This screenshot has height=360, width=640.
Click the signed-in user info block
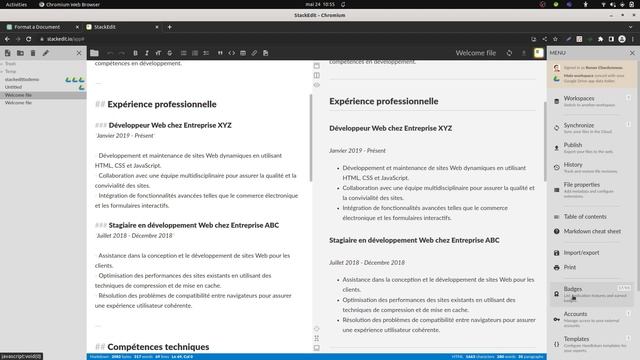(x=592, y=74)
